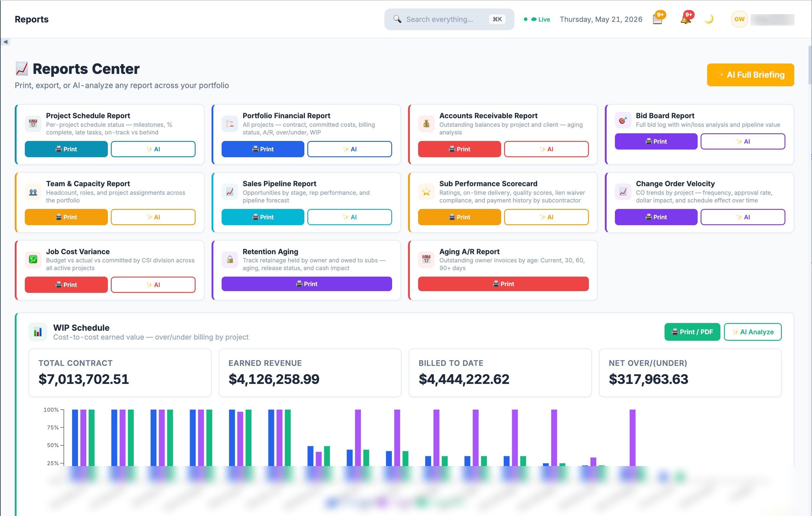Click the Accounts Receivable money bag icon
The image size is (812, 516).
pyautogui.click(x=426, y=124)
